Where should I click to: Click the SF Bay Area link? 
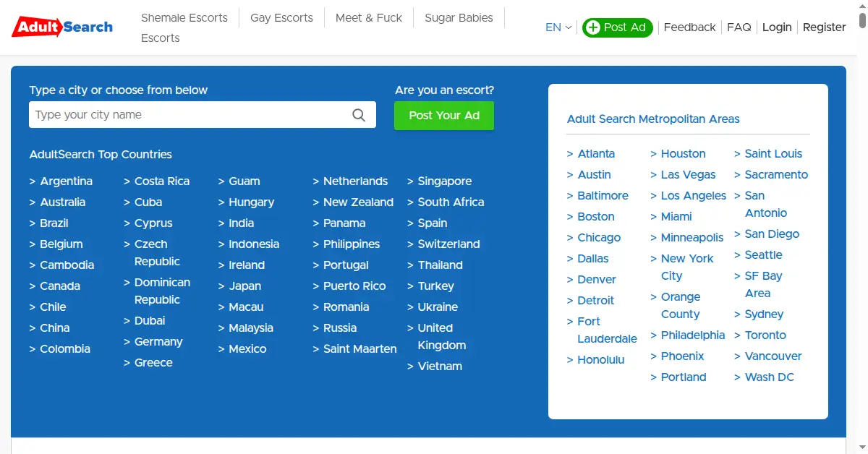coord(763,285)
